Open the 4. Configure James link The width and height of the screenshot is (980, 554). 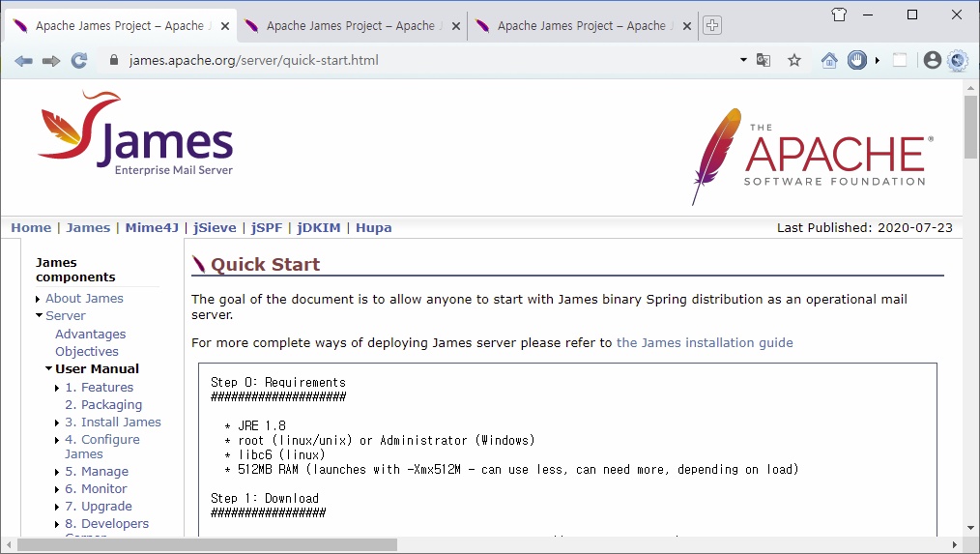coord(102,447)
